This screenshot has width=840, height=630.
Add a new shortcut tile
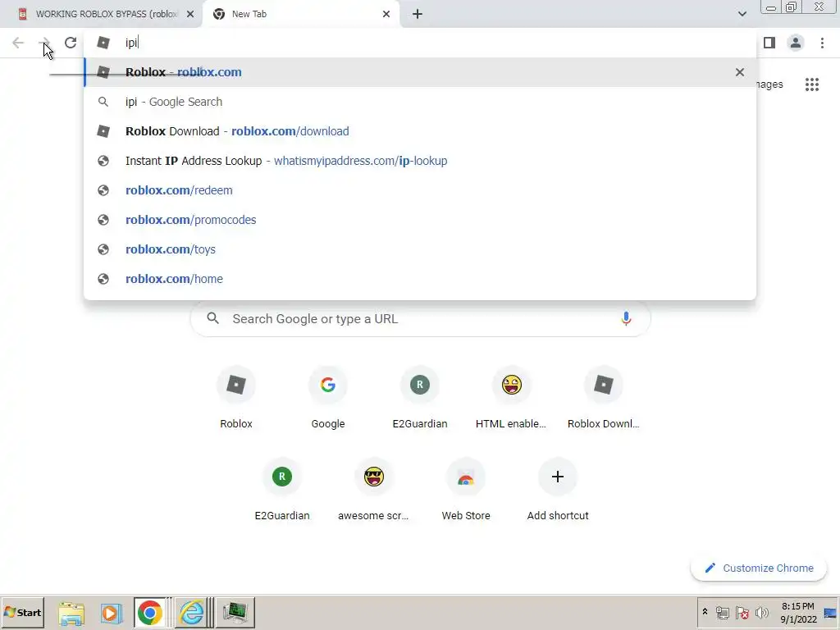tap(558, 491)
